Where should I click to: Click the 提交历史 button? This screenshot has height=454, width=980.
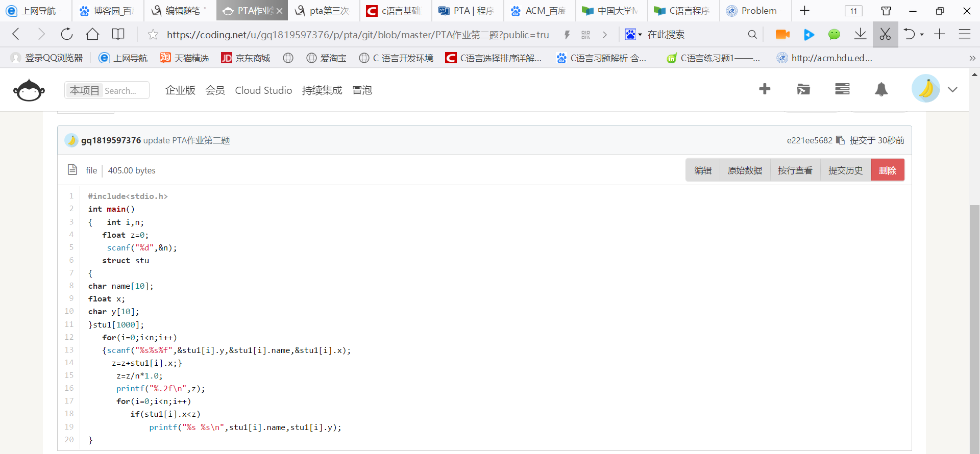coord(845,170)
